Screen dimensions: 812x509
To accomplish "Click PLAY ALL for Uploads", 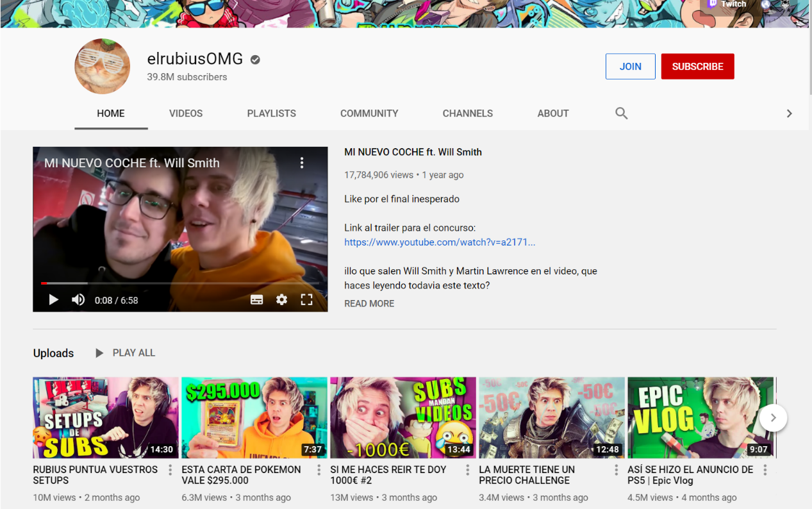I will tap(126, 353).
